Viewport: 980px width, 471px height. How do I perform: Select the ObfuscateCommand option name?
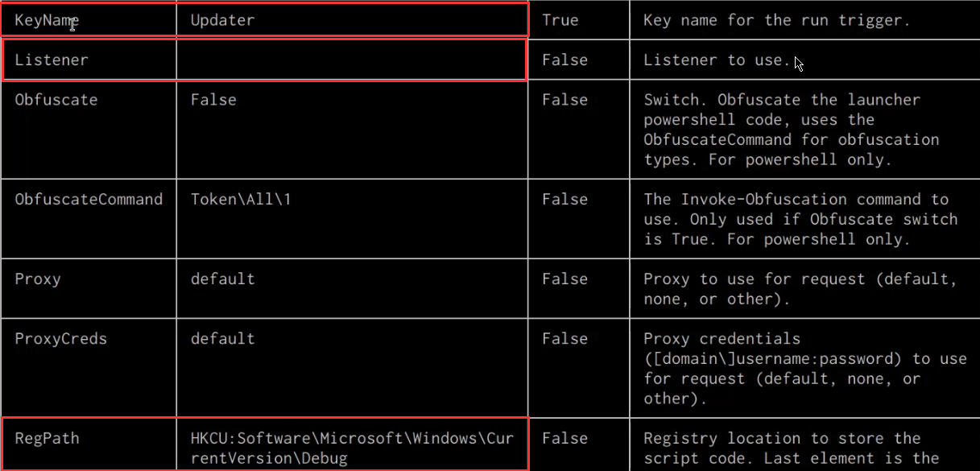(x=89, y=199)
